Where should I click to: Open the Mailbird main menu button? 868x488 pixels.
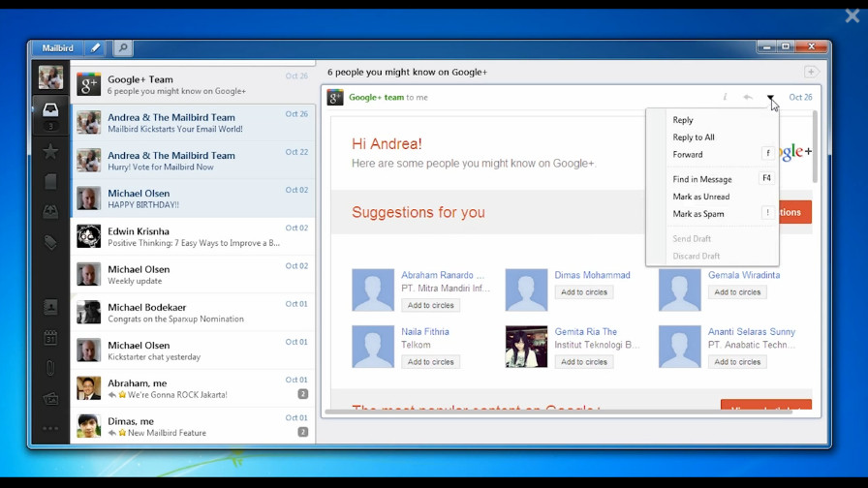(x=57, y=47)
